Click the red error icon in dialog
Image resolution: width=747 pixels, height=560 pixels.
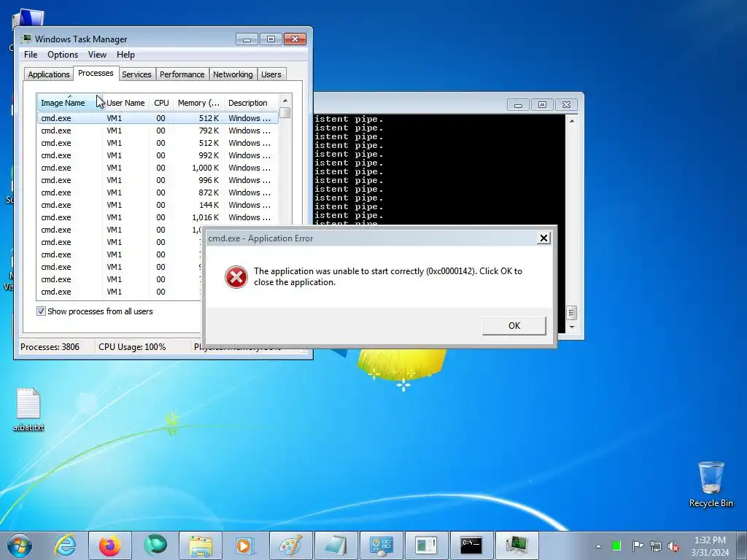236,276
